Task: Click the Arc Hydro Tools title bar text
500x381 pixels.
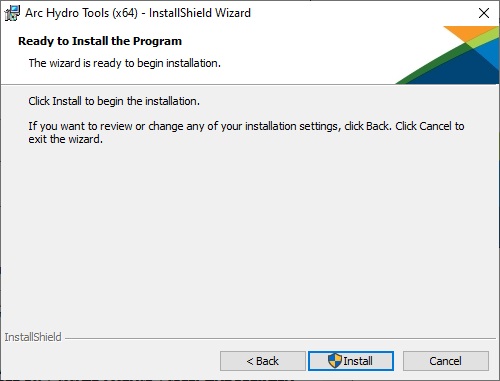Action: pyautogui.click(x=138, y=13)
